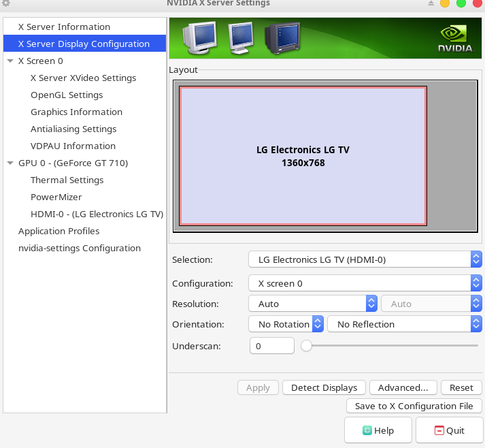Screen dimensions: 485x448
Task: Click the NVIDIA logo in banner
Action: coord(456,39)
